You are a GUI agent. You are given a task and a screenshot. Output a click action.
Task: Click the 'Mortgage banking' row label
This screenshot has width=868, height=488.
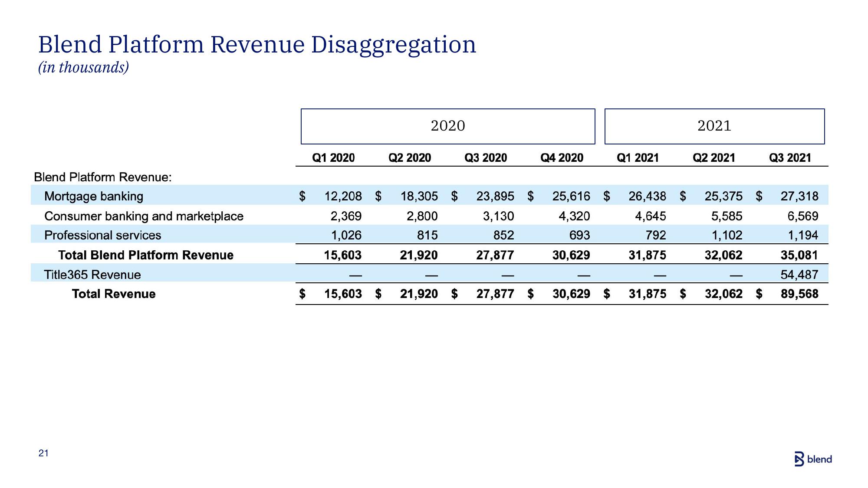click(94, 196)
